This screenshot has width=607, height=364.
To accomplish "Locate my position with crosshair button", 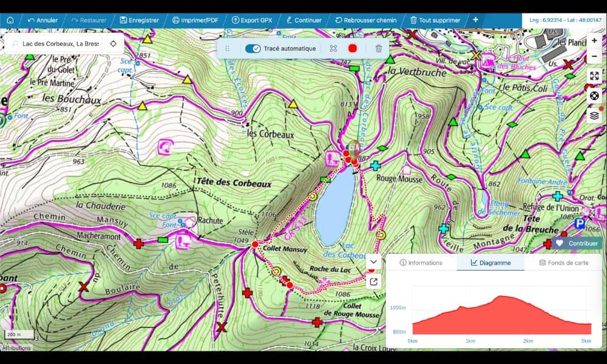I will (x=113, y=44).
